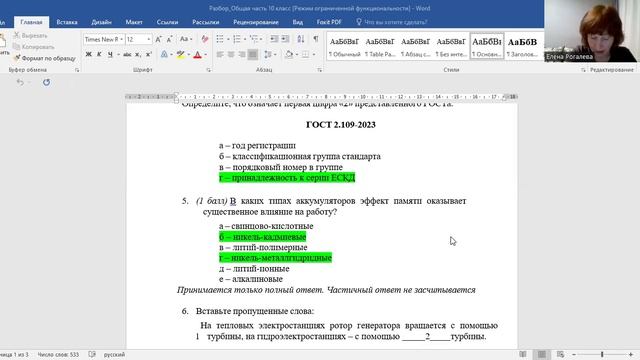
Task: Open the Times New Roman font name dropdown
Action: click(x=121, y=39)
